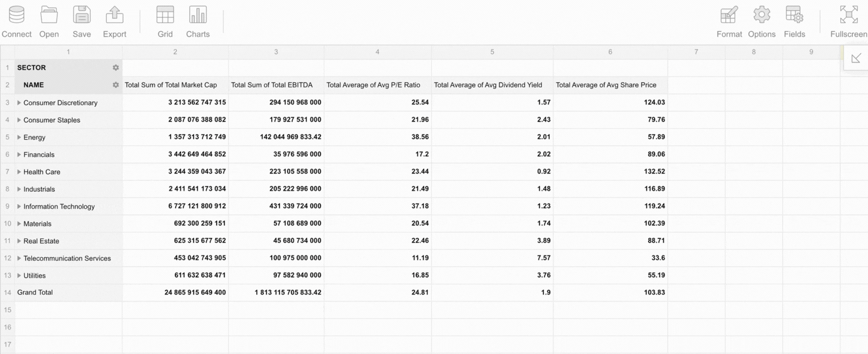Viewport: 868px width, 354px height.
Task: Expand Consumer Staples row
Action: (19, 120)
